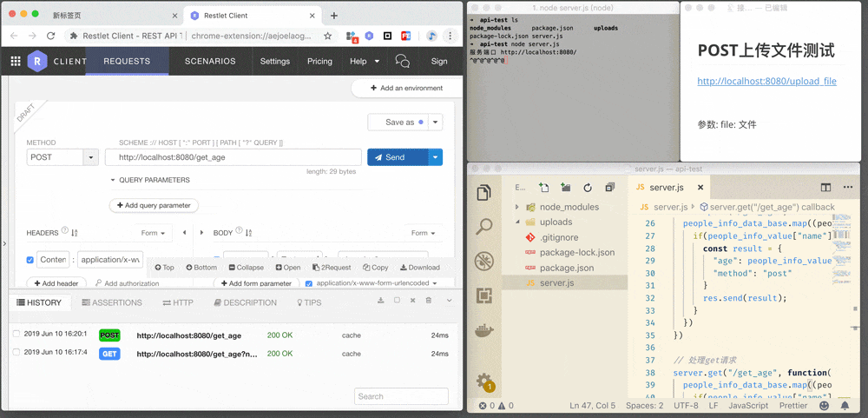Uncheck the Content-Type header checkbox
Image resolution: width=868 pixels, height=418 pixels.
[x=30, y=260]
